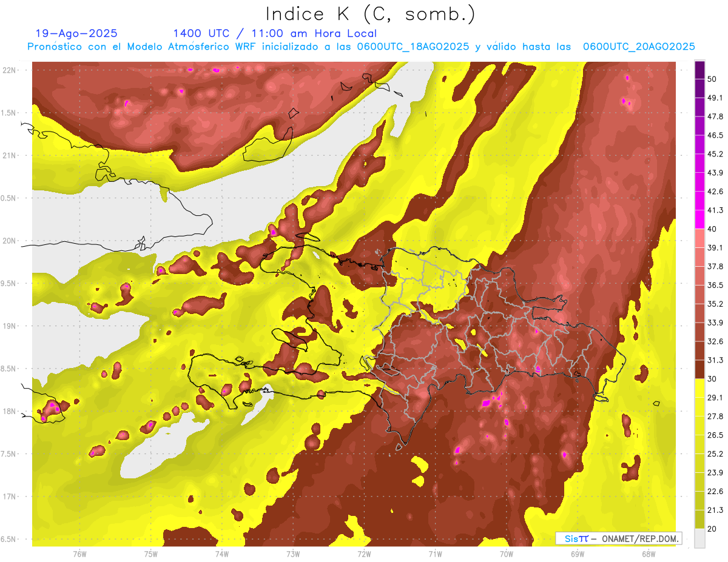728x562 pixels.
Task: Click the legend value "25.2"
Action: 715,453
